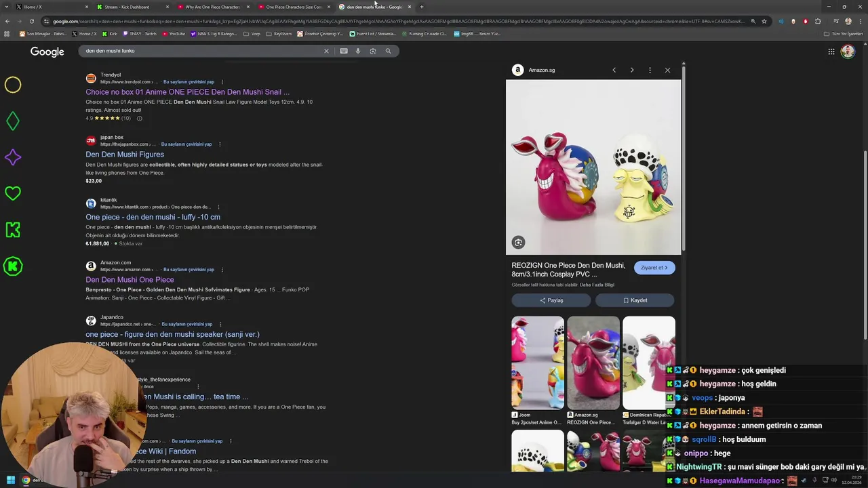The height and width of the screenshot is (488, 868).
Task: Click the green heart overlay icon
Action: (x=13, y=193)
